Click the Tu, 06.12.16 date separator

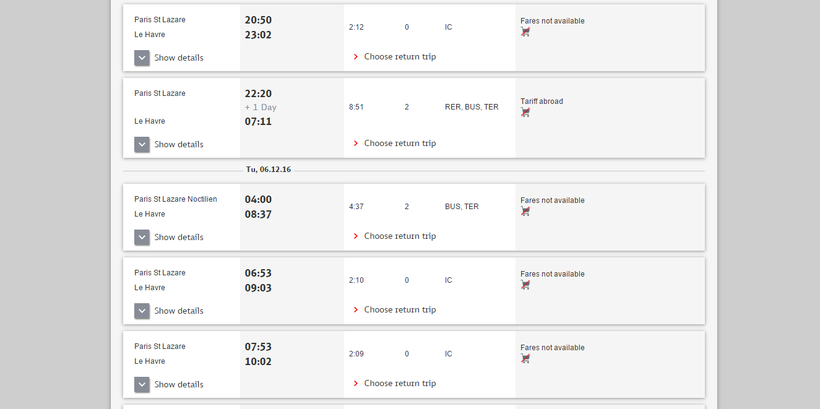pyautogui.click(x=268, y=170)
